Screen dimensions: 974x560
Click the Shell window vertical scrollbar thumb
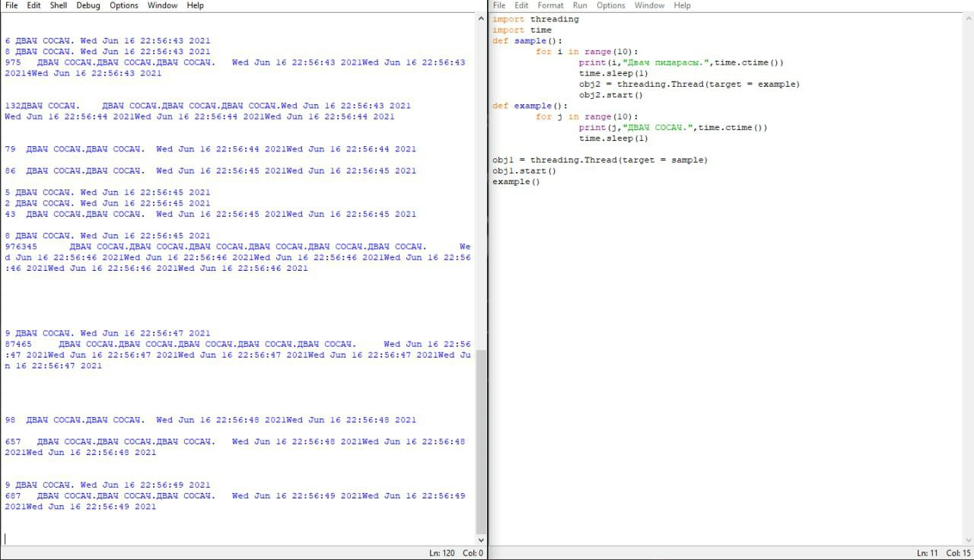click(x=480, y=443)
